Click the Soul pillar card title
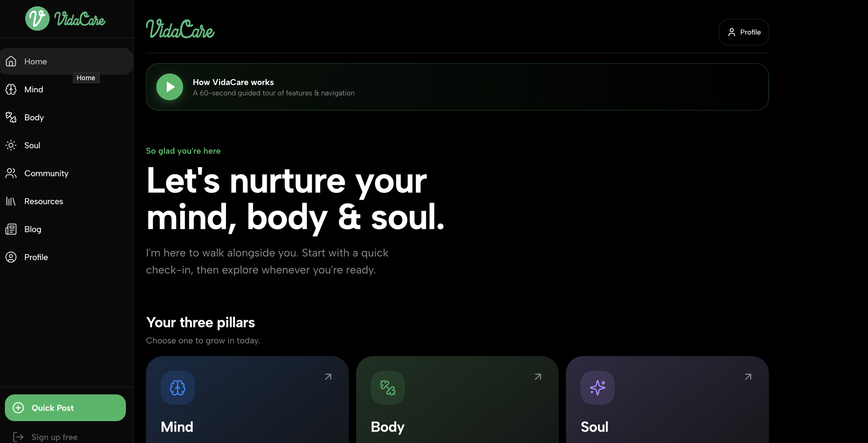 coord(594,427)
